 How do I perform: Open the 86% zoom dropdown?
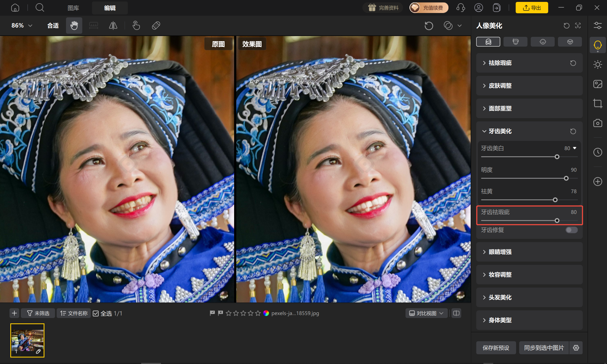(22, 25)
